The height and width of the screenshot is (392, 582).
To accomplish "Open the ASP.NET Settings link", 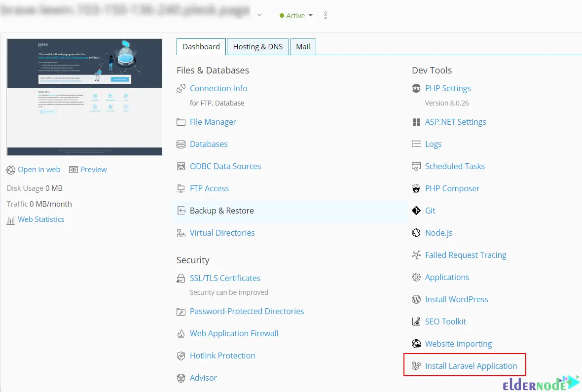I will pyautogui.click(x=455, y=122).
